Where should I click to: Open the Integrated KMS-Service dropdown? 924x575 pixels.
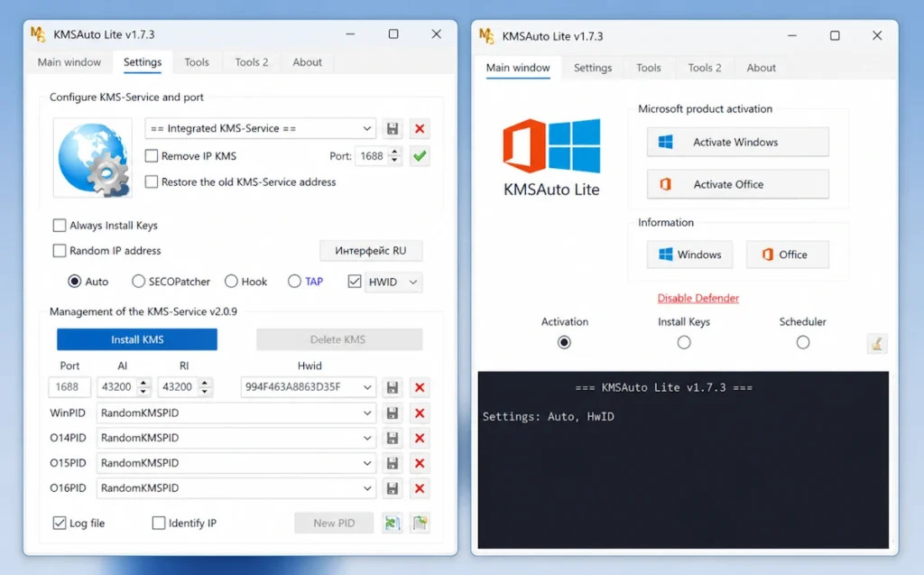coord(260,128)
